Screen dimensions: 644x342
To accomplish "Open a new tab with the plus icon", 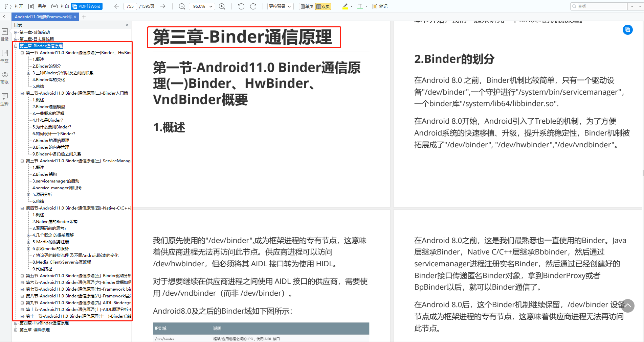I will click(84, 17).
